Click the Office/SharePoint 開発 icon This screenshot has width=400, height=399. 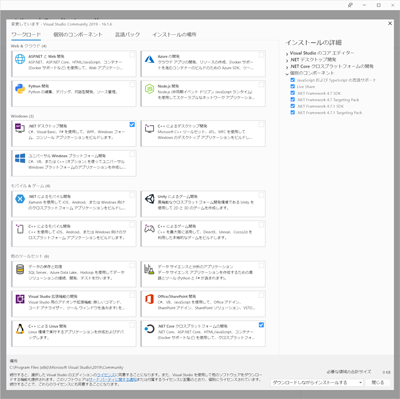coord(149,299)
